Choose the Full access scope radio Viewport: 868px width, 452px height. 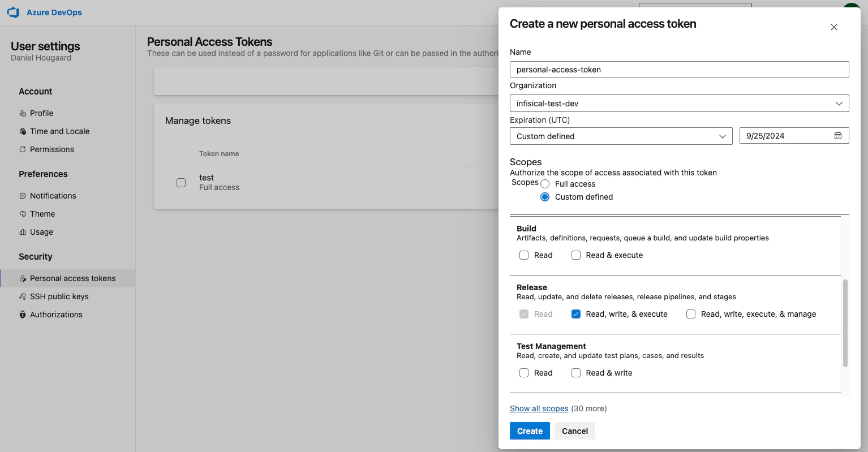[x=545, y=184]
